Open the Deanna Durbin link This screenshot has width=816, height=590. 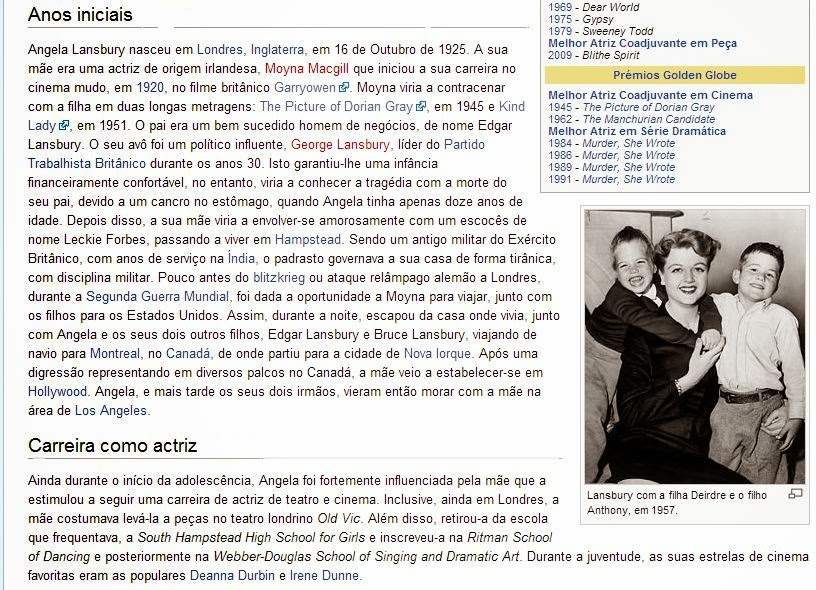pyautogui.click(x=232, y=576)
